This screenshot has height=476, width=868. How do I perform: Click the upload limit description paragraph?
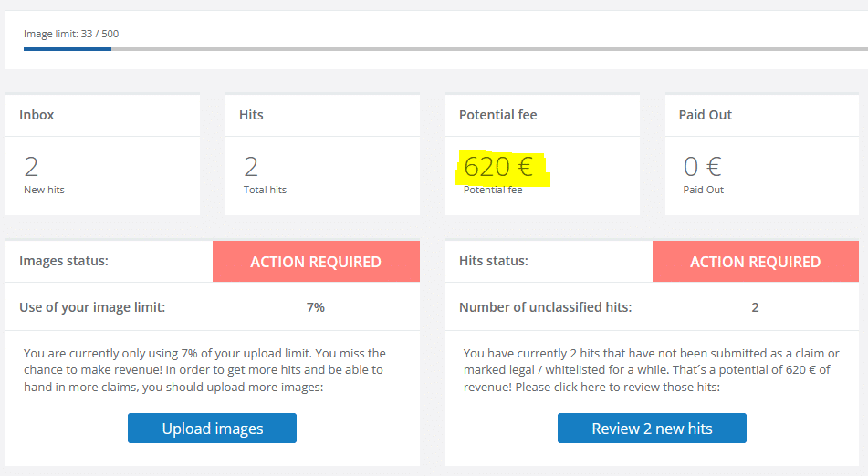coord(205,369)
